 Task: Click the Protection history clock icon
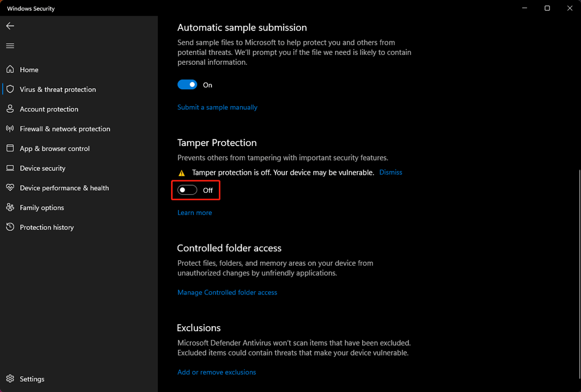(x=10, y=226)
